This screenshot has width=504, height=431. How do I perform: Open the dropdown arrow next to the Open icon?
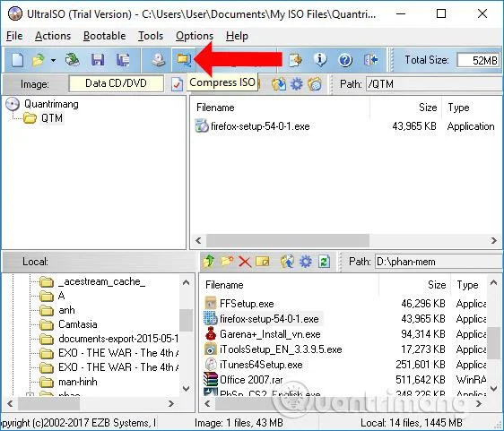pyautogui.click(x=53, y=60)
